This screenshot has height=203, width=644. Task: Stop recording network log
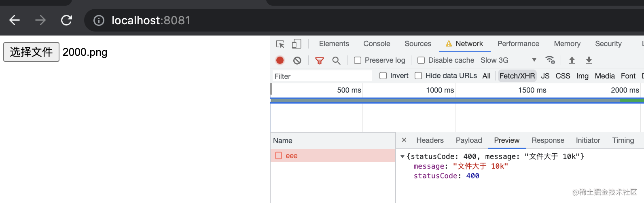pos(280,60)
